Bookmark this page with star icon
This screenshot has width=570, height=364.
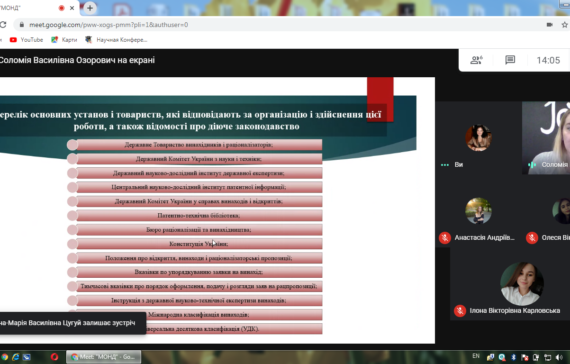tap(565, 25)
